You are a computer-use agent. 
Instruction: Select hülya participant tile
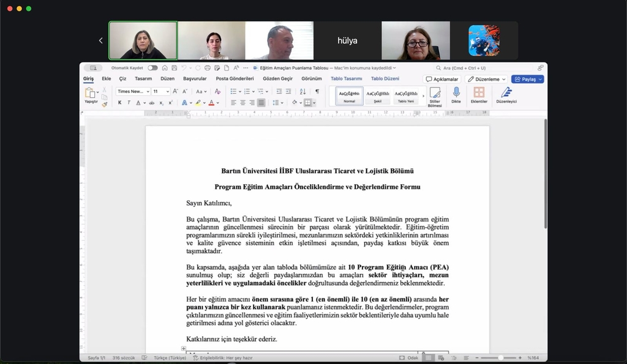tap(348, 40)
